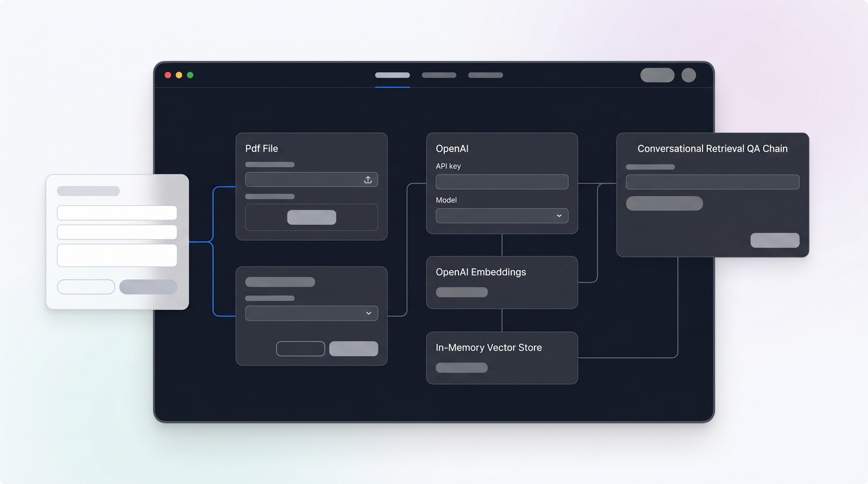
Task: Minimize the window with the yellow button
Action: [179, 75]
